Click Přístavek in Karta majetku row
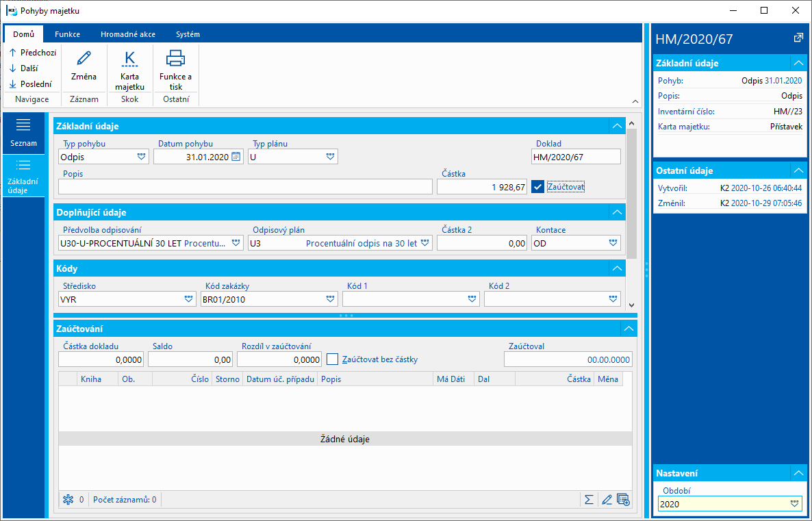Image resolution: width=812 pixels, height=521 pixels. click(786, 127)
